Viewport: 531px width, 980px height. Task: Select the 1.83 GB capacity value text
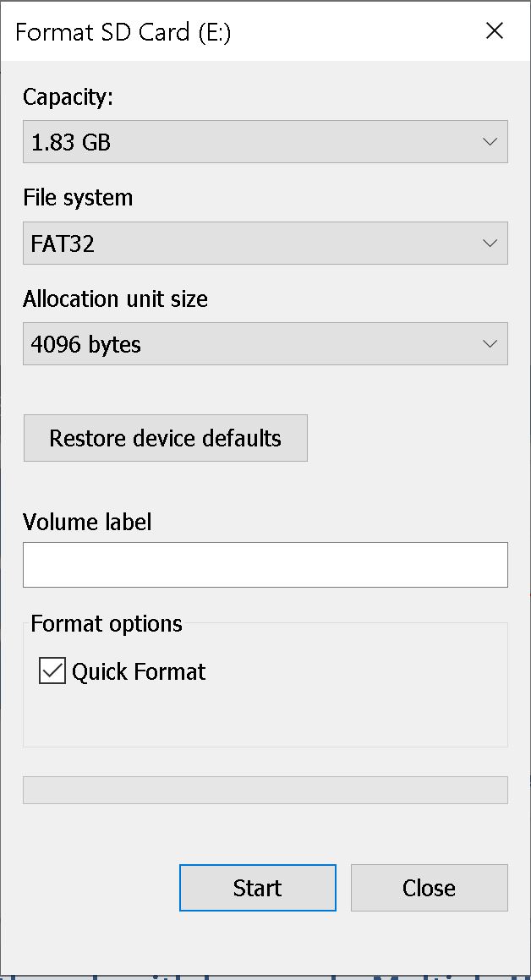[x=70, y=143]
